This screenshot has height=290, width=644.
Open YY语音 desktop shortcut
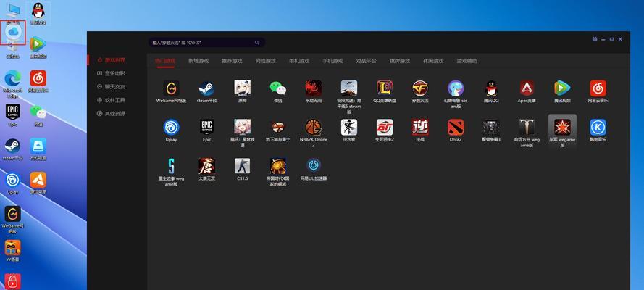(13, 248)
